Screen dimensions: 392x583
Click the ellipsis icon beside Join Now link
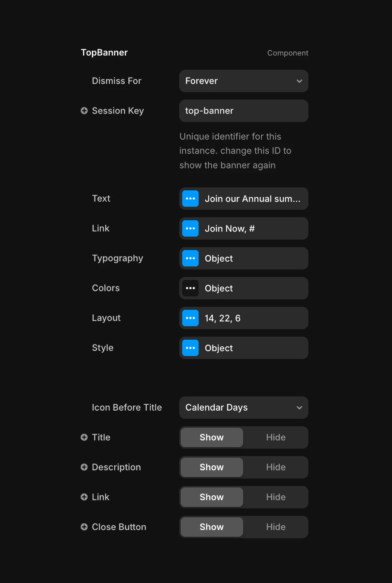click(x=190, y=228)
